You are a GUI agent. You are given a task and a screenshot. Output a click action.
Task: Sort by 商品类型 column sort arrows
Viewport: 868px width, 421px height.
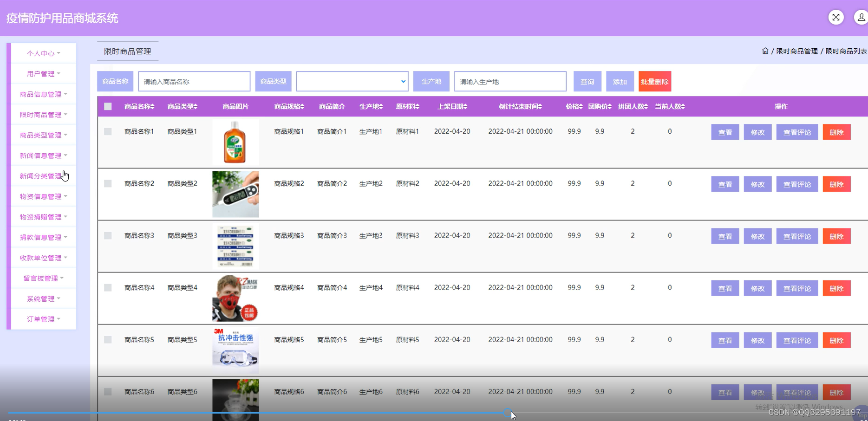[x=196, y=107]
